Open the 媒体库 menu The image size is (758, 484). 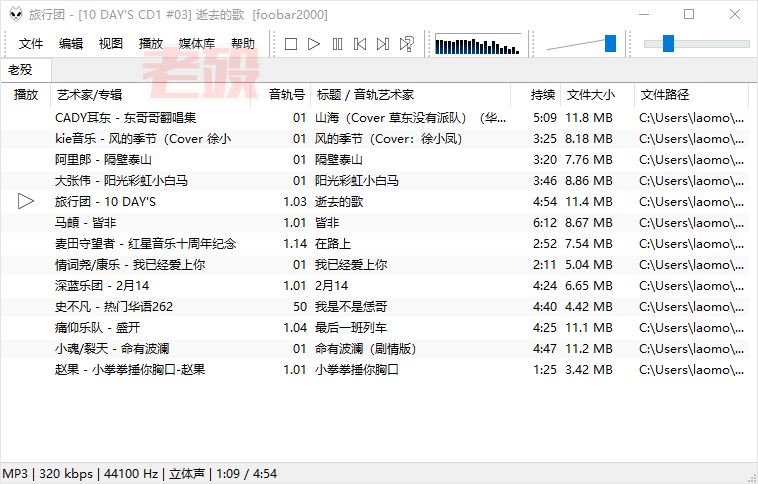(196, 44)
